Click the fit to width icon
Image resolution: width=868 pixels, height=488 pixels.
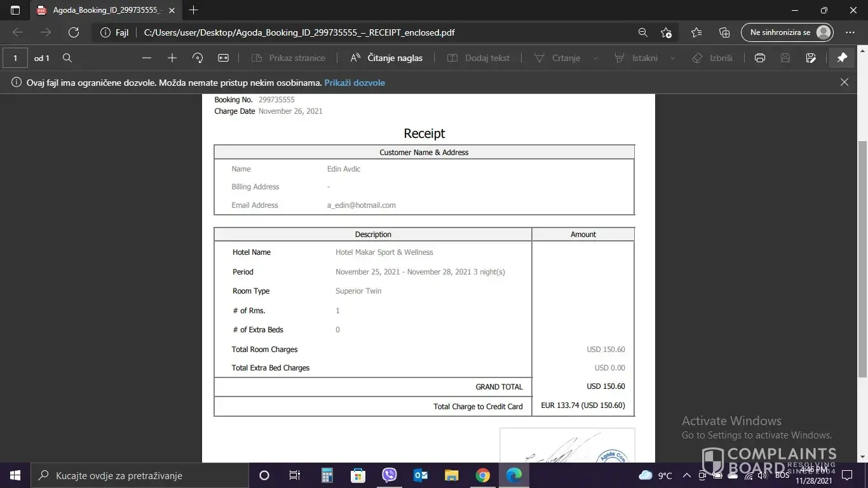(223, 58)
